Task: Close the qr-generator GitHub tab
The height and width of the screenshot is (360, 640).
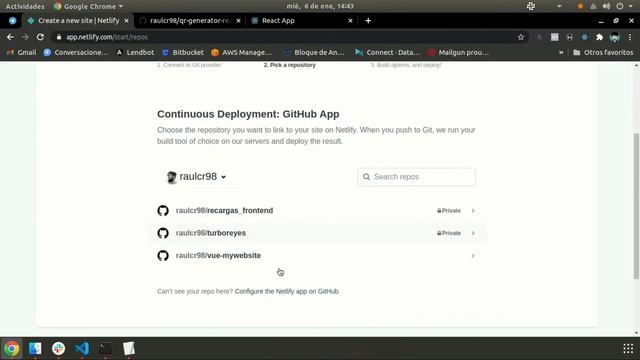Action: 238,20
